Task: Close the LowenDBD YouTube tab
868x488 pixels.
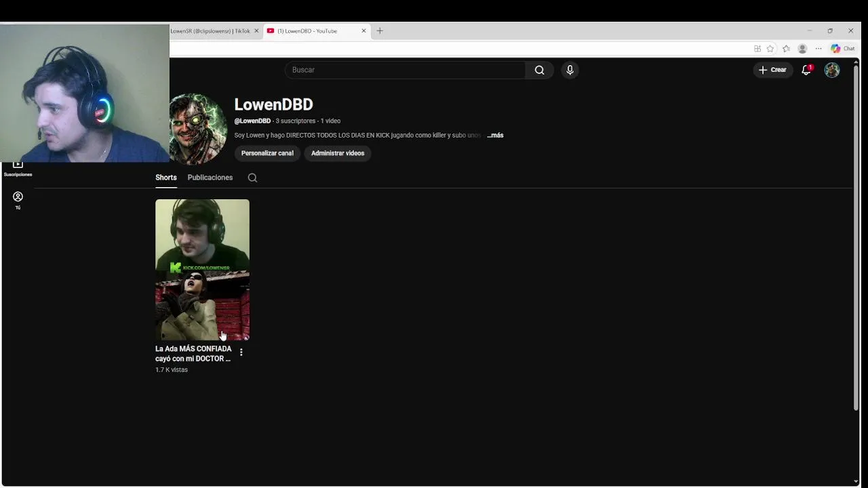Action: click(363, 31)
